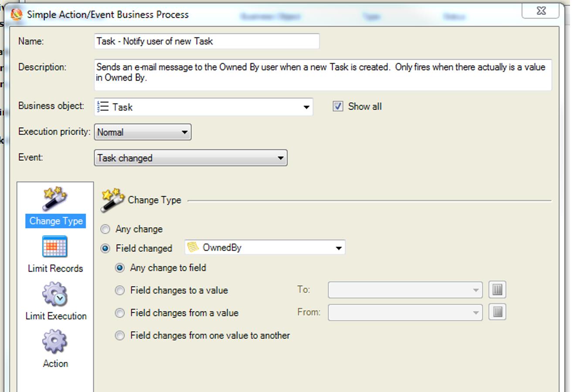Choose Field changes from one value to another
This screenshot has height=392, width=577.
119,336
